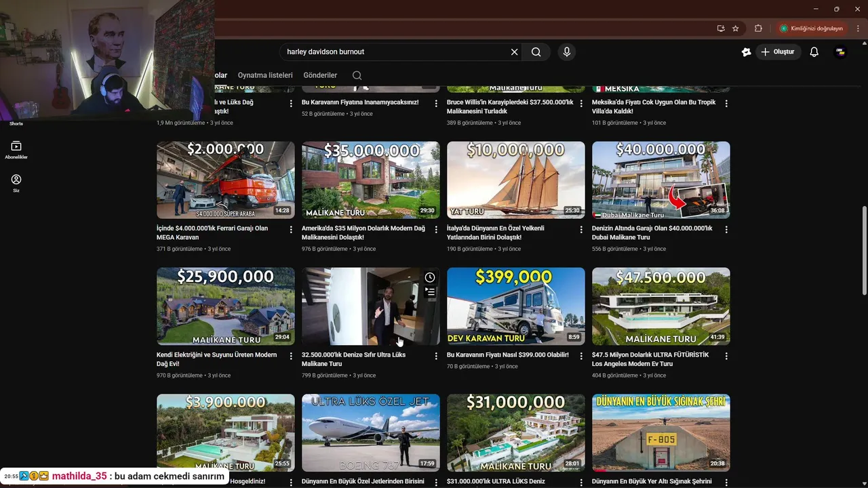Viewport: 868px width, 488px height.
Task: Open title Bruce Willis'in Karayiplerdeki $37.500.000'lık
Action: (x=510, y=107)
